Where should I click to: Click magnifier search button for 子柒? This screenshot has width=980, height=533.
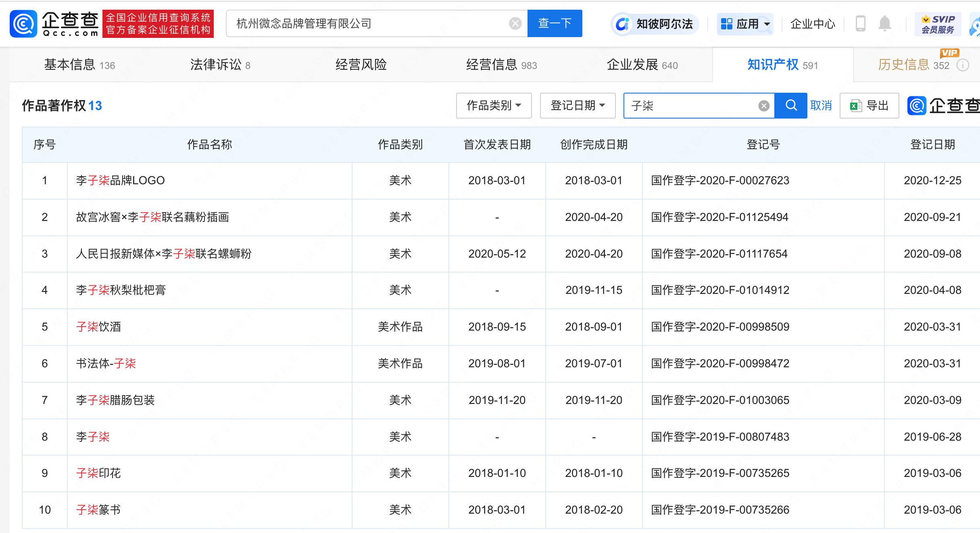(x=791, y=106)
